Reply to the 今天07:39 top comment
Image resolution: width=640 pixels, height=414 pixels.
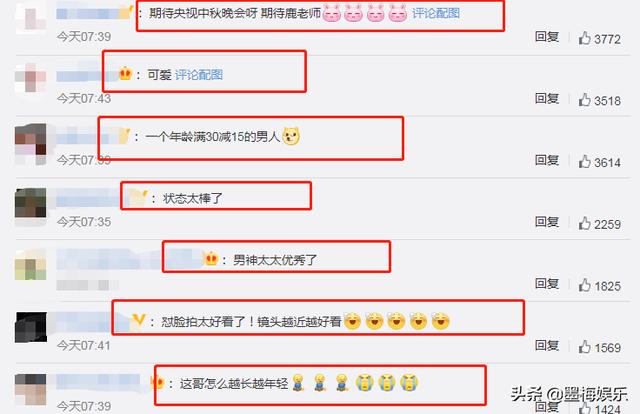coord(547,37)
